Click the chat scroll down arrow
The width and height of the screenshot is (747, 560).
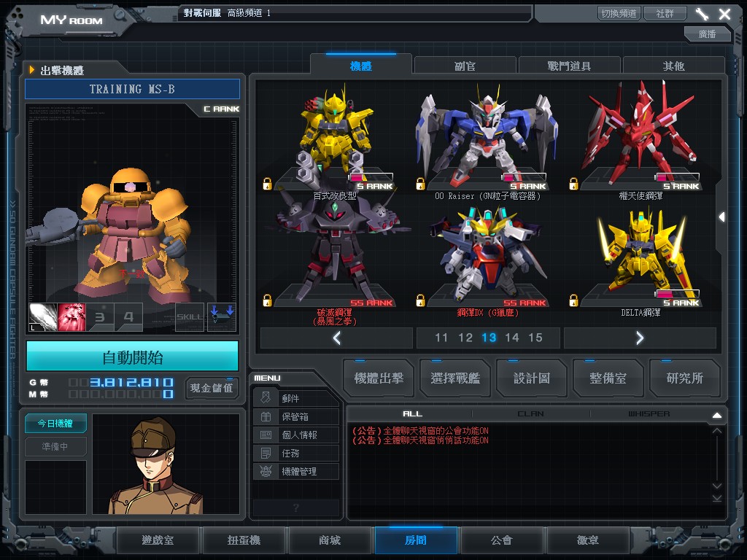[x=717, y=486]
